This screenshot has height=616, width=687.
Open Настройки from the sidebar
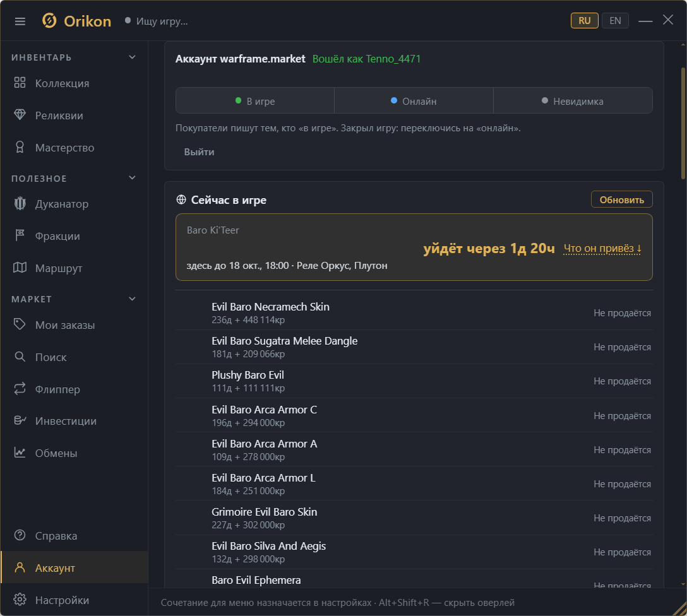[75, 600]
